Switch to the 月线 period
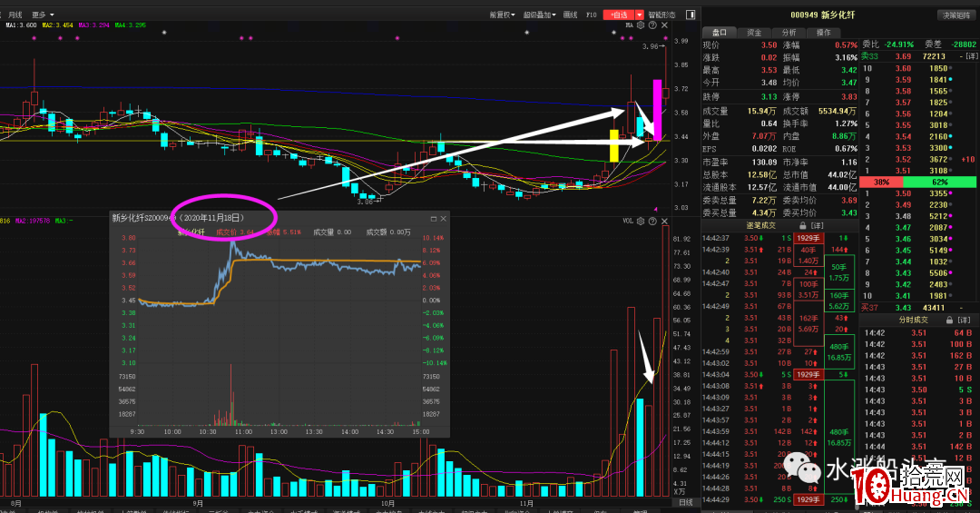The height and width of the screenshot is (513, 980). [15, 15]
